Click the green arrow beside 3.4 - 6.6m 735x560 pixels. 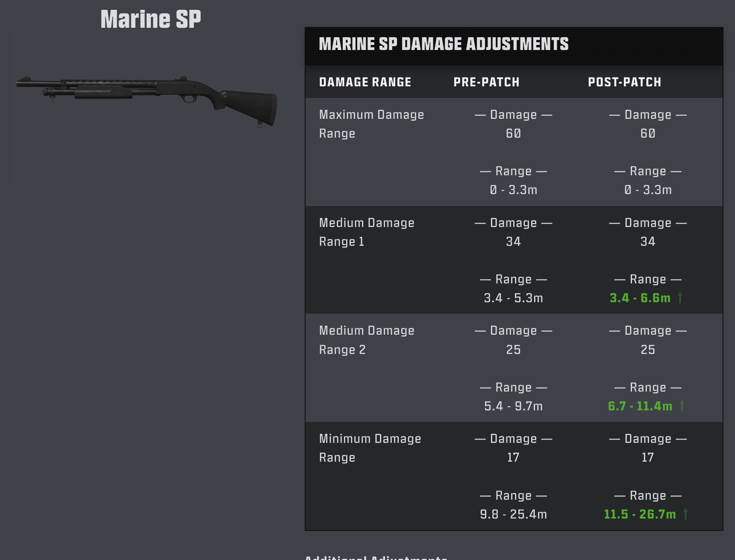[680, 298]
